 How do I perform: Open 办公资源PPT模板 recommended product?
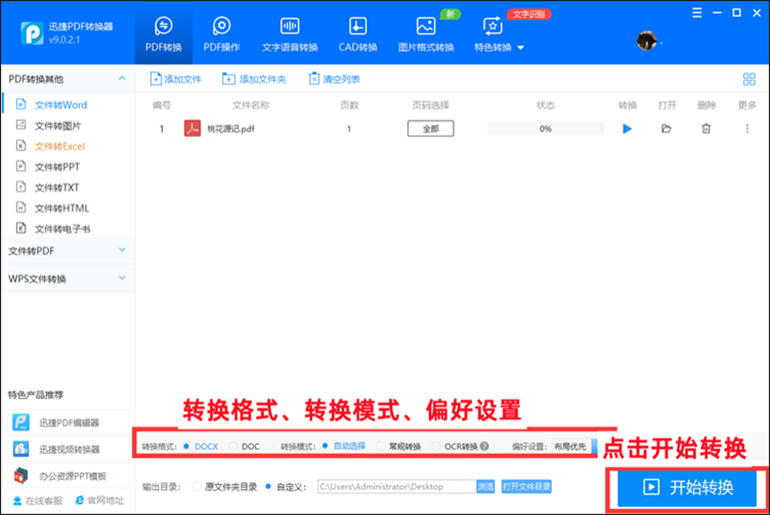coord(68,476)
